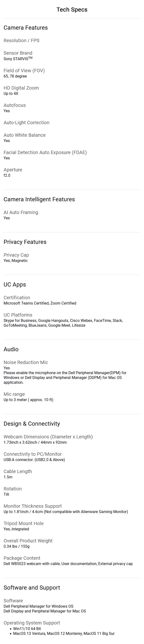The image size is (144, 644).
Task: Click the Sony STARVIS sensor brand text
Action: (x=18, y=59)
